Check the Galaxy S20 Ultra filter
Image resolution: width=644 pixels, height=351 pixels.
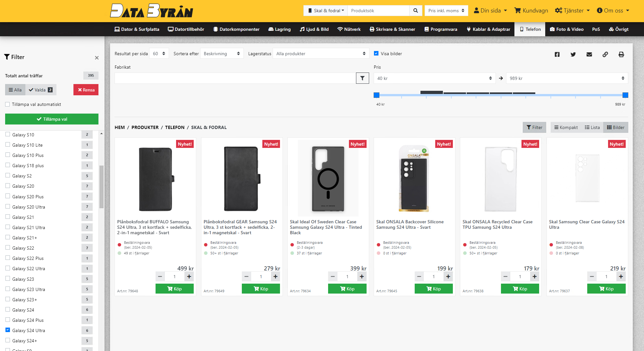[x=8, y=207]
